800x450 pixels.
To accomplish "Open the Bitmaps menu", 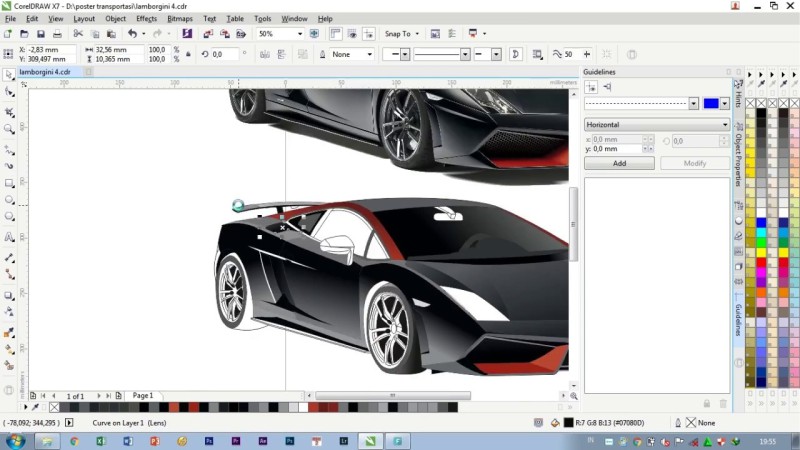I will (180, 19).
